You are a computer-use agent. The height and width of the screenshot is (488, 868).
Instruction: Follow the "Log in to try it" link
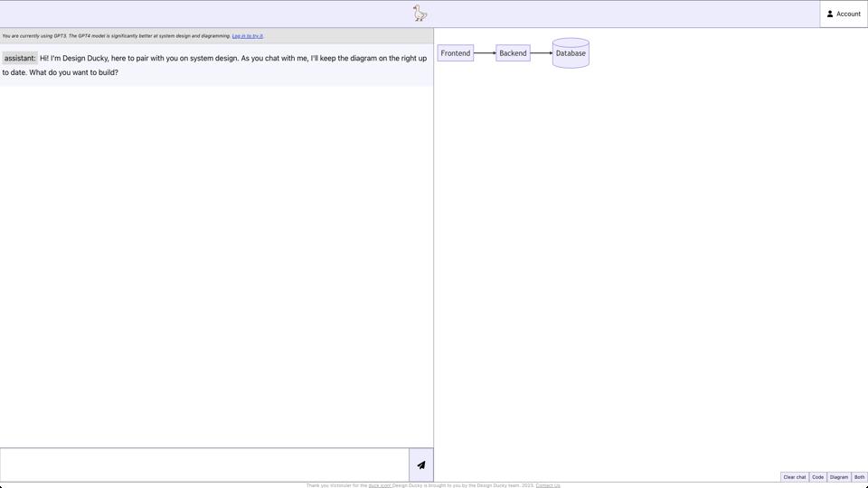tap(247, 36)
